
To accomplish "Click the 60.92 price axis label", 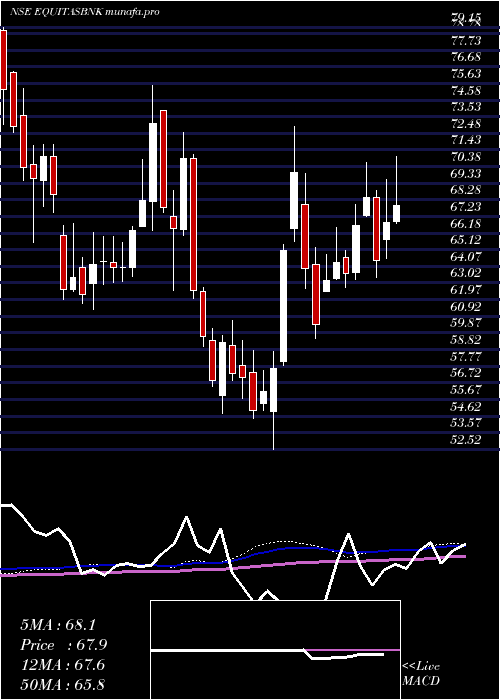I will point(466,307).
